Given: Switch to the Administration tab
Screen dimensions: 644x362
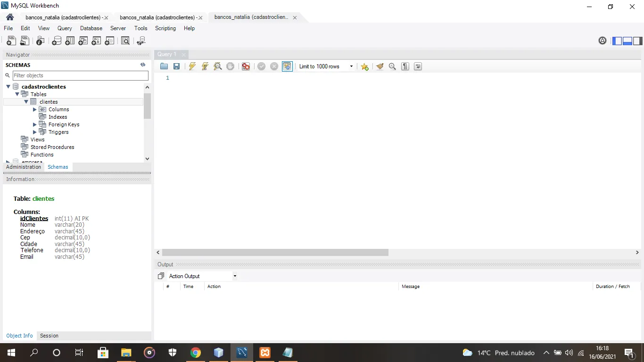Looking at the screenshot, I should point(24,167).
